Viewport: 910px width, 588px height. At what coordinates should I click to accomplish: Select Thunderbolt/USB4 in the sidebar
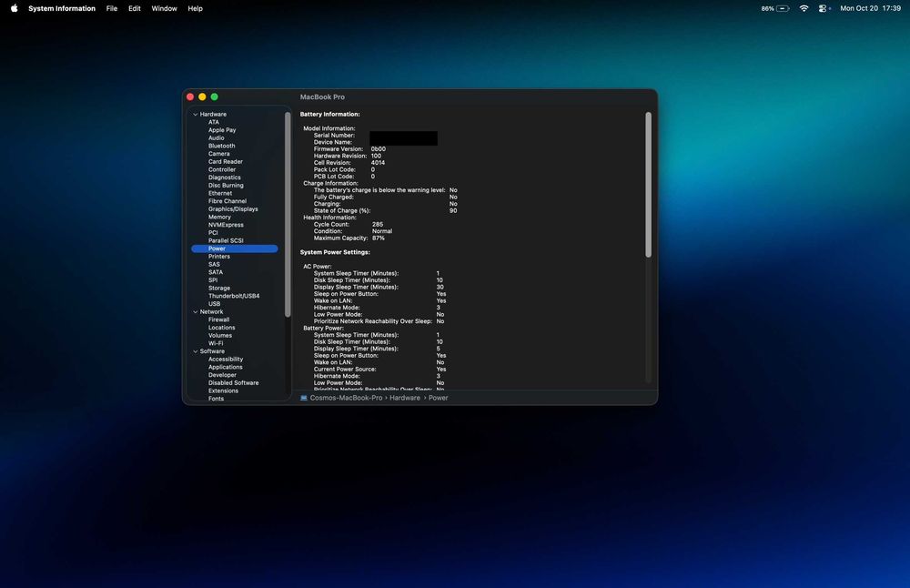pos(234,296)
